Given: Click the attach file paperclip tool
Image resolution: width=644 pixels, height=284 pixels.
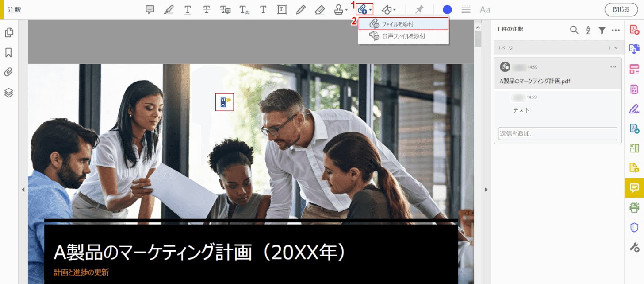Looking at the screenshot, I should click(363, 9).
